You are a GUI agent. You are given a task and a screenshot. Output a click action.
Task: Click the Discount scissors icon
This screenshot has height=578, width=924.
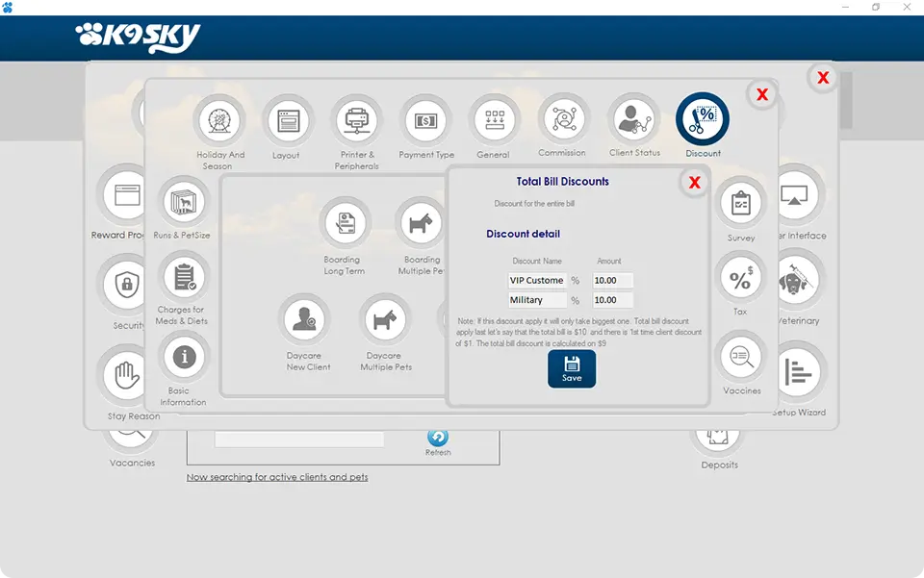tap(703, 119)
